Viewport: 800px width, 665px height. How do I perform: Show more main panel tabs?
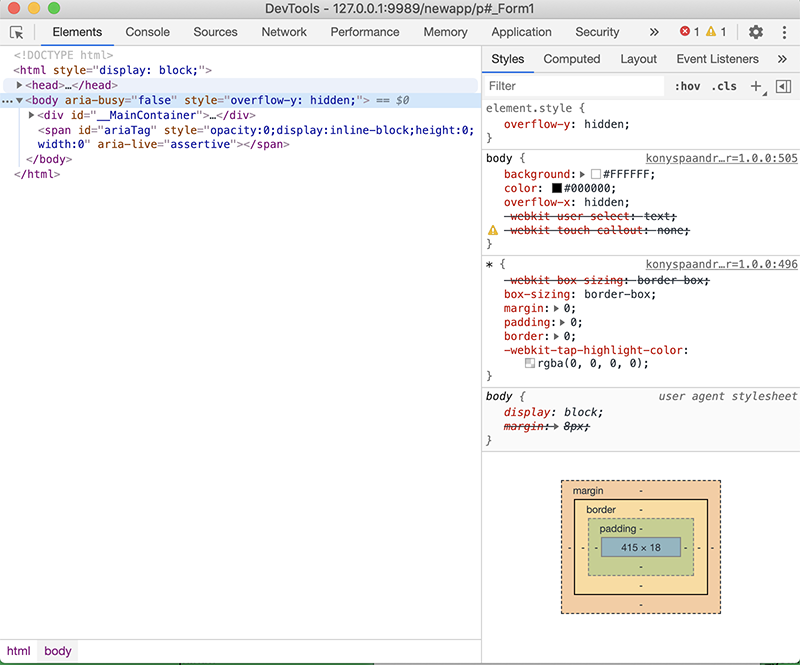(x=654, y=32)
